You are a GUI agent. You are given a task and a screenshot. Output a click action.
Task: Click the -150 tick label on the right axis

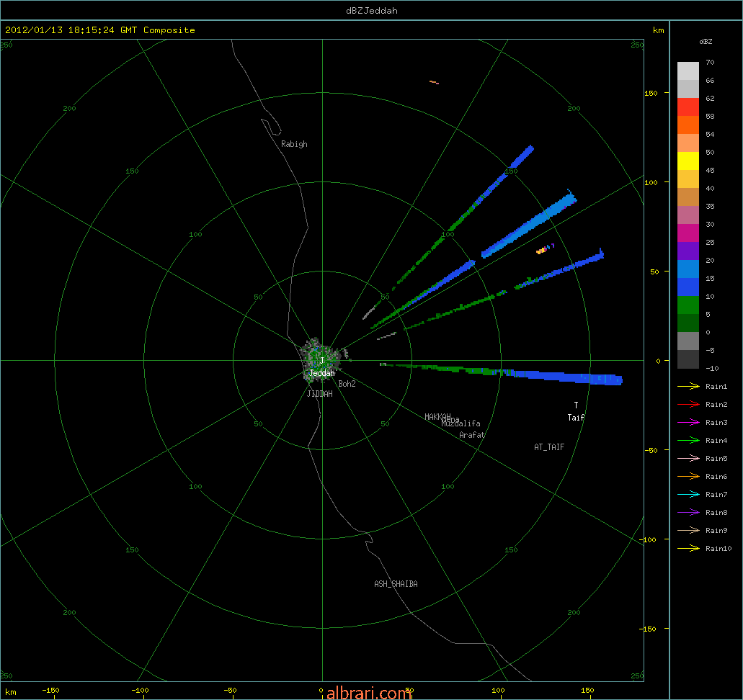pos(649,629)
